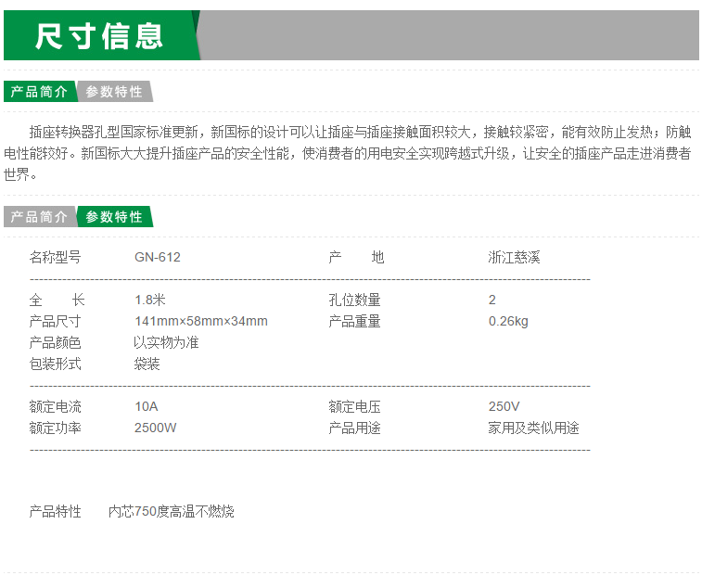
Task: Click the packaging value 袋装
Action: [147, 364]
